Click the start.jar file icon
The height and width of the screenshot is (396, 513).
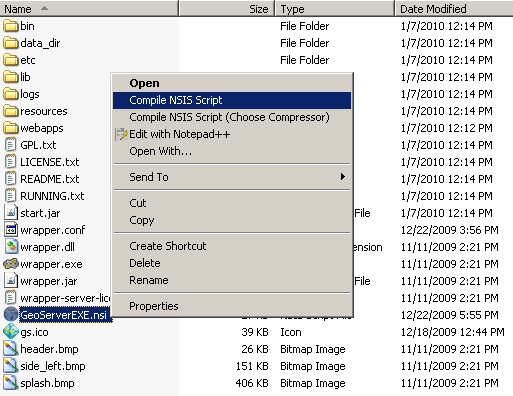click(11, 213)
